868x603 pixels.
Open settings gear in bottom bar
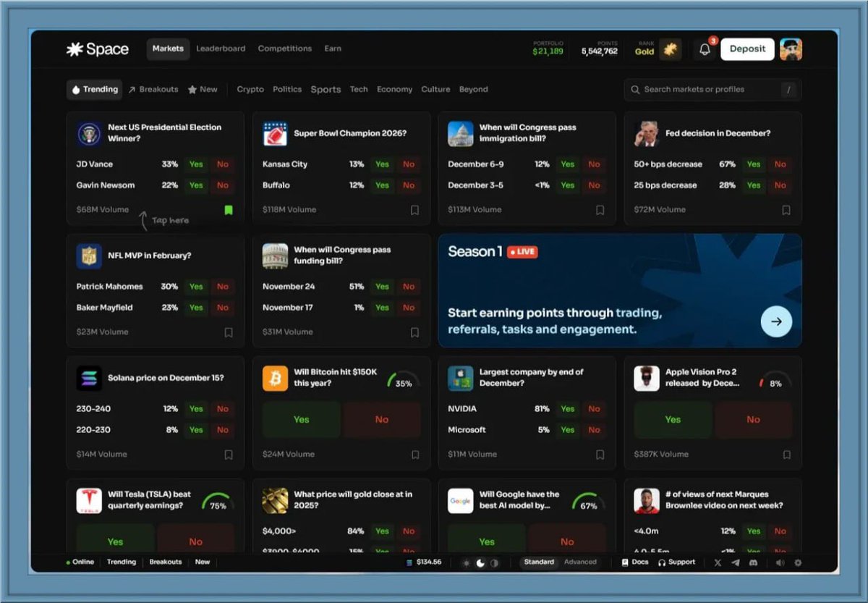point(798,562)
